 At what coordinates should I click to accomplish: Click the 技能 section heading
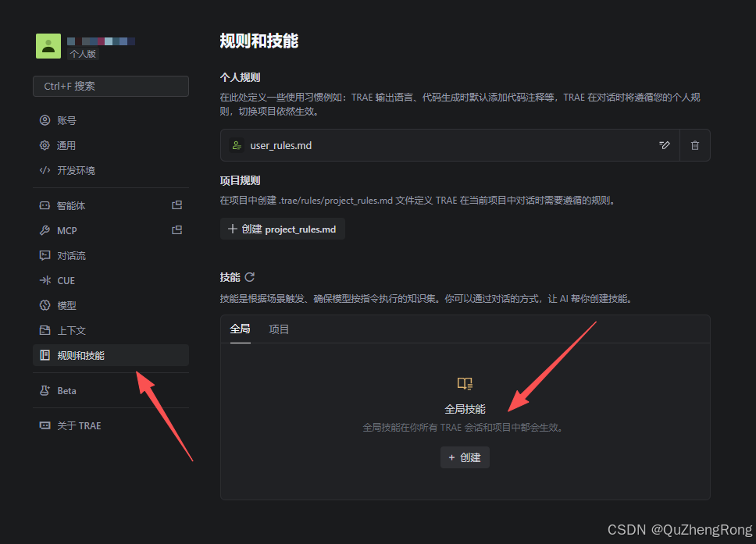[230, 278]
